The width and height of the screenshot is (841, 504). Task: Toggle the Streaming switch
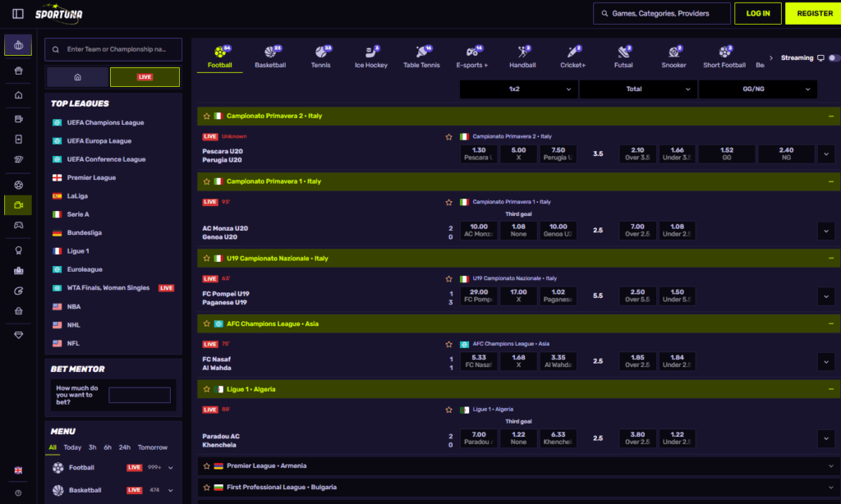[x=834, y=58]
